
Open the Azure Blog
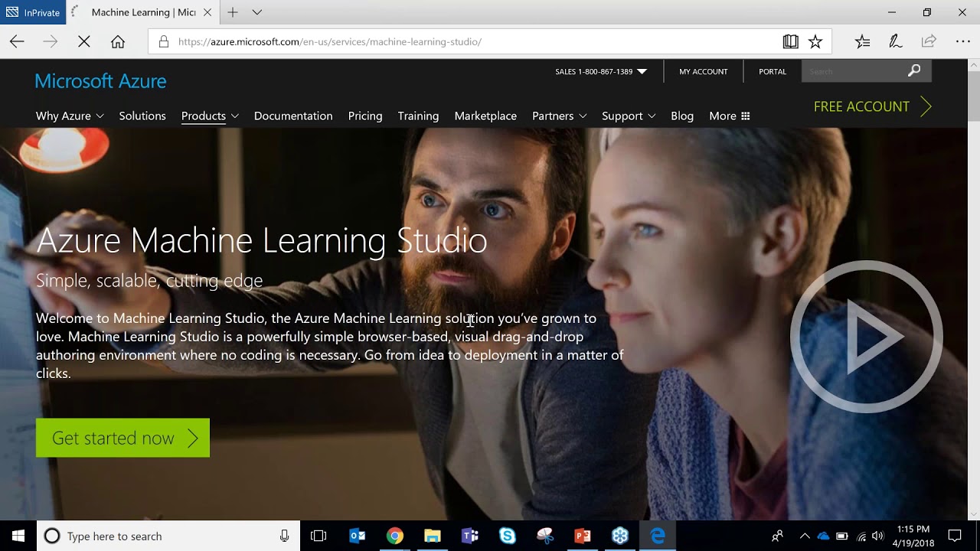point(682,116)
